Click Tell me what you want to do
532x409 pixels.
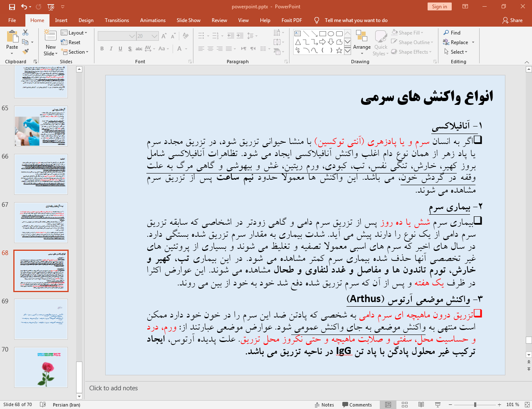pos(356,20)
